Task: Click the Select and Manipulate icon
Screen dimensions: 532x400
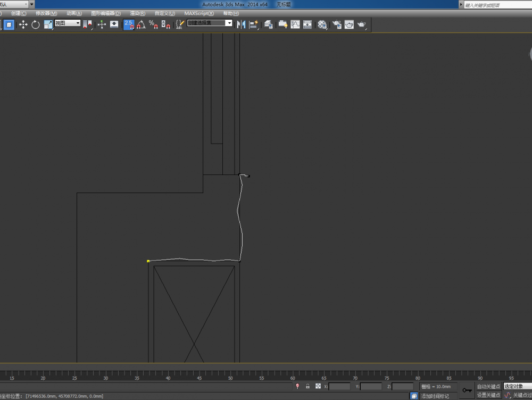Action: (102, 24)
